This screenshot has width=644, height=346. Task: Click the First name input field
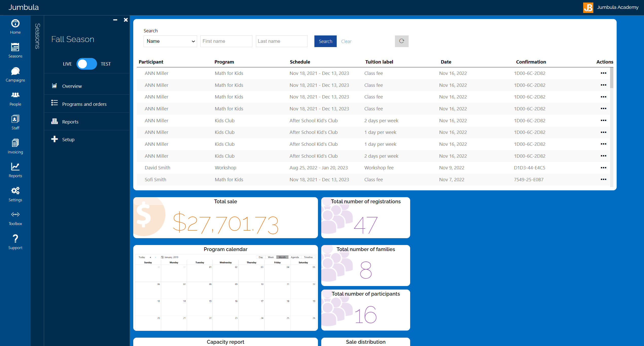(x=226, y=41)
